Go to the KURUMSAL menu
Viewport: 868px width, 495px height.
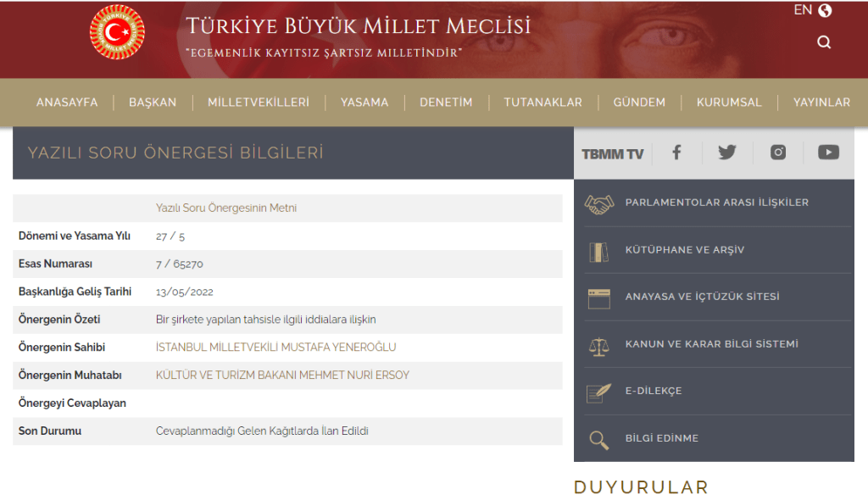pos(729,103)
